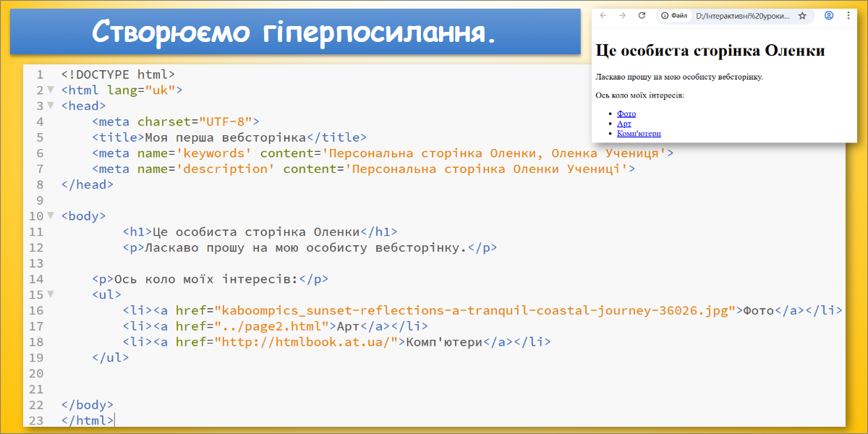
Task: Click the address bar URL text
Action: click(x=742, y=15)
